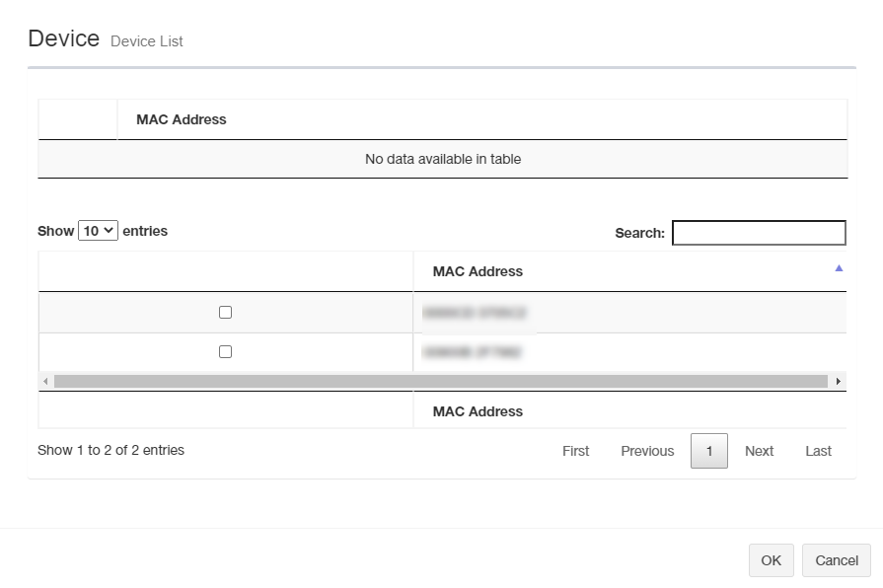Viewport: 883px width, 588px height.
Task: Confirm with the OK button
Action: [771, 560]
